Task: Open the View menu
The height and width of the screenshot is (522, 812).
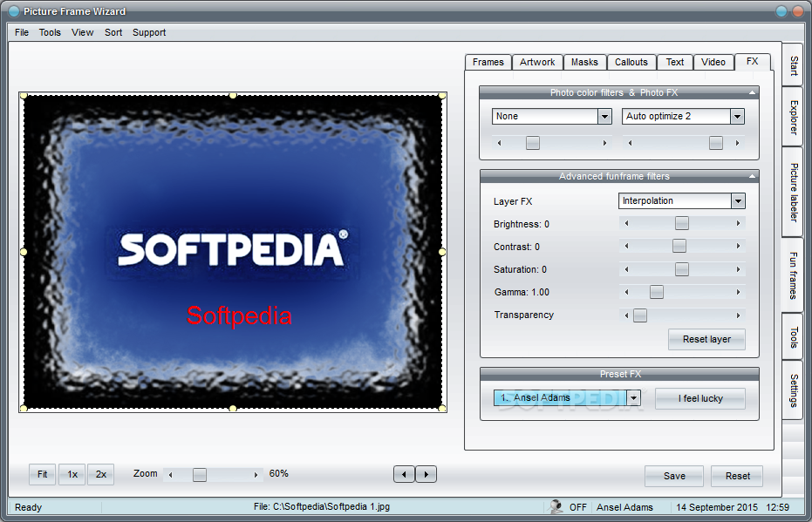Action: [82, 32]
